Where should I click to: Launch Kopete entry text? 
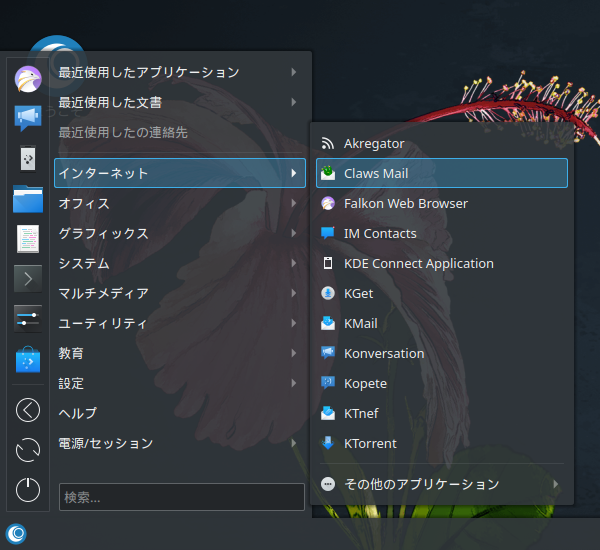[365, 384]
